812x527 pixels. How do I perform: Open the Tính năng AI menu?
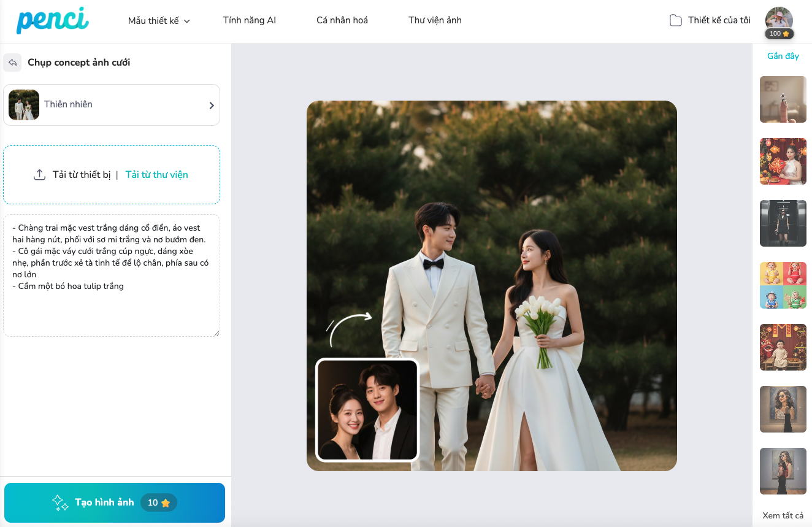249,20
